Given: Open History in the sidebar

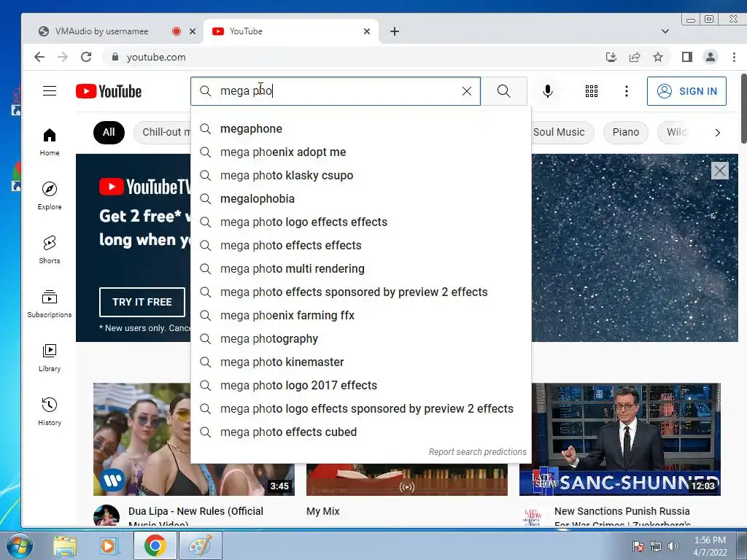Looking at the screenshot, I should 50,411.
